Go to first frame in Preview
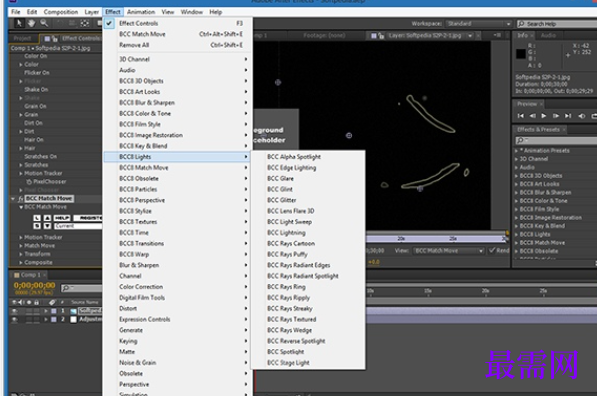This screenshot has width=597, height=396. coord(520,116)
